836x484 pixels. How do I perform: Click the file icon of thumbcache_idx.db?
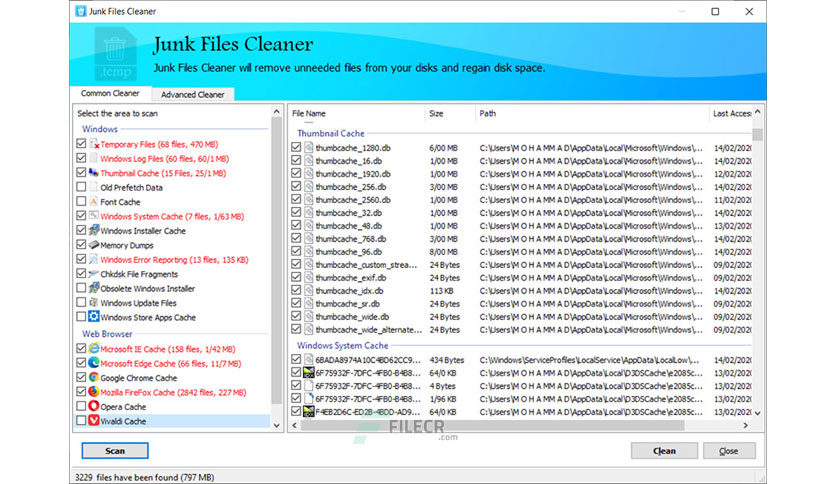pos(309,291)
